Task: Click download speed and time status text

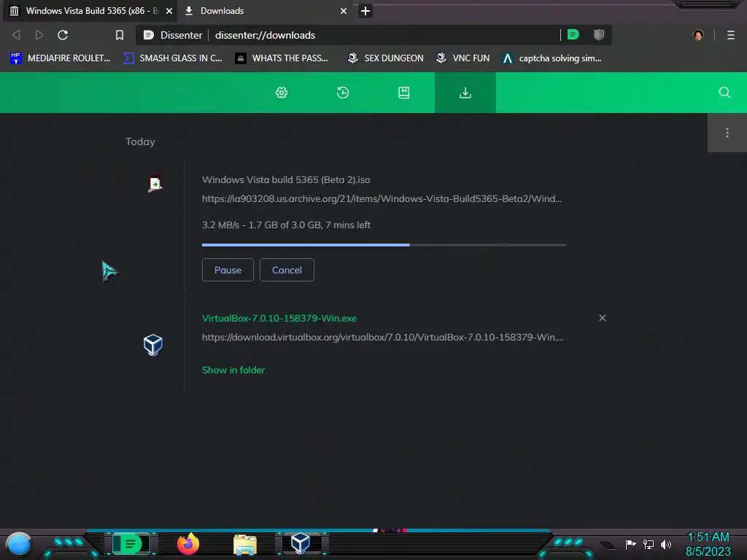Action: (286, 225)
